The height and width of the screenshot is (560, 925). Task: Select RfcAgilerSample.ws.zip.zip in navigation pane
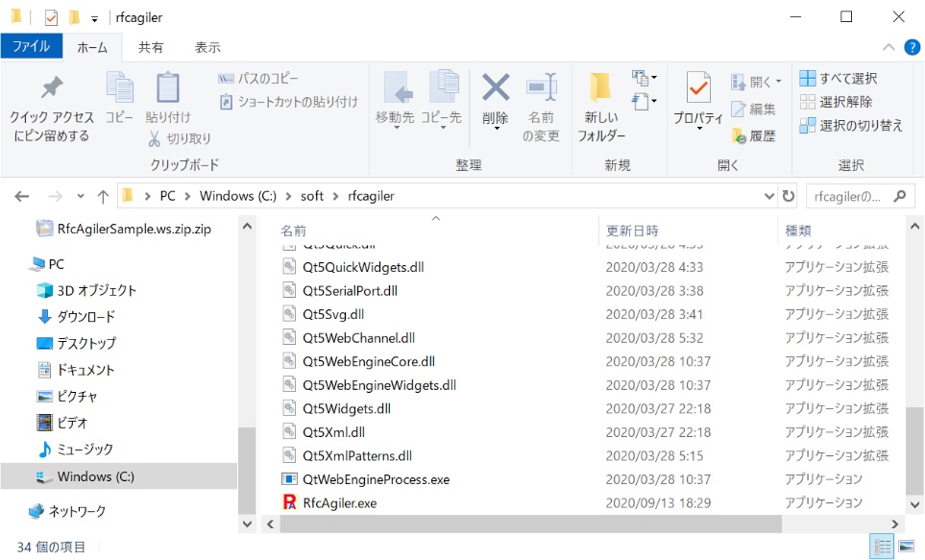tap(124, 229)
